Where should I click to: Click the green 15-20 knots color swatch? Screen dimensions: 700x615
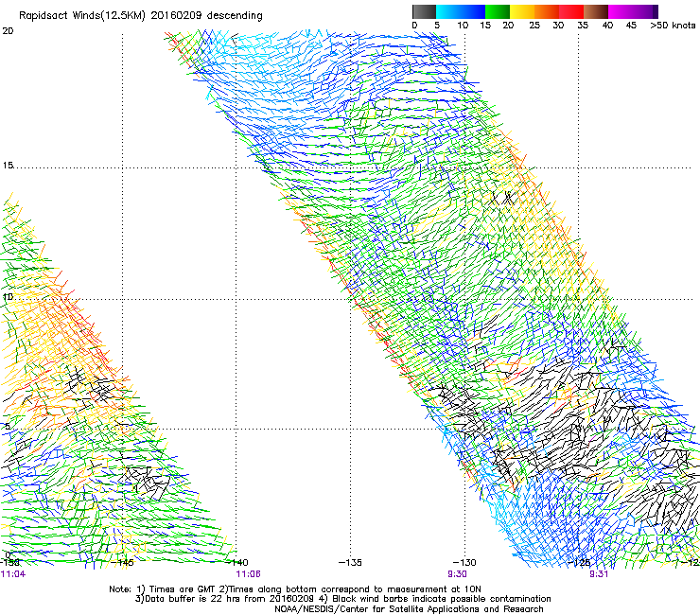498,11
